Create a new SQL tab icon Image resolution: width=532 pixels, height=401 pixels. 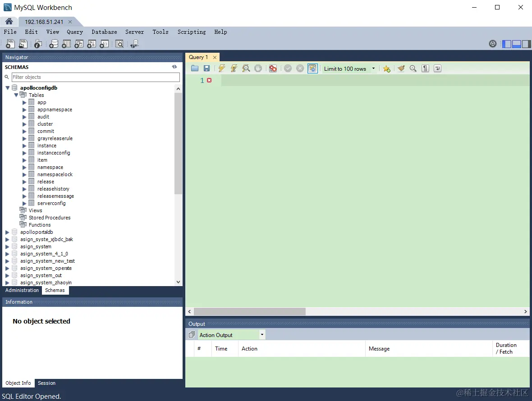(x=10, y=44)
